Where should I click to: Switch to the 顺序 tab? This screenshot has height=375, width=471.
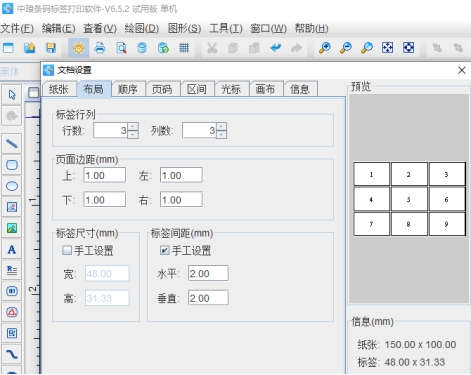[x=128, y=89]
